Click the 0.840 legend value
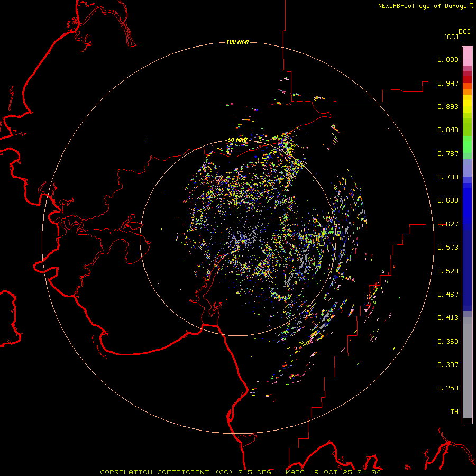This screenshot has height=476, width=476. pos(448,130)
